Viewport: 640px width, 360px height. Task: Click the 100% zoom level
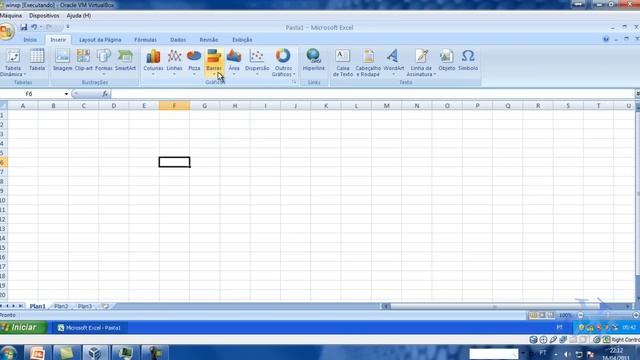pos(565,315)
